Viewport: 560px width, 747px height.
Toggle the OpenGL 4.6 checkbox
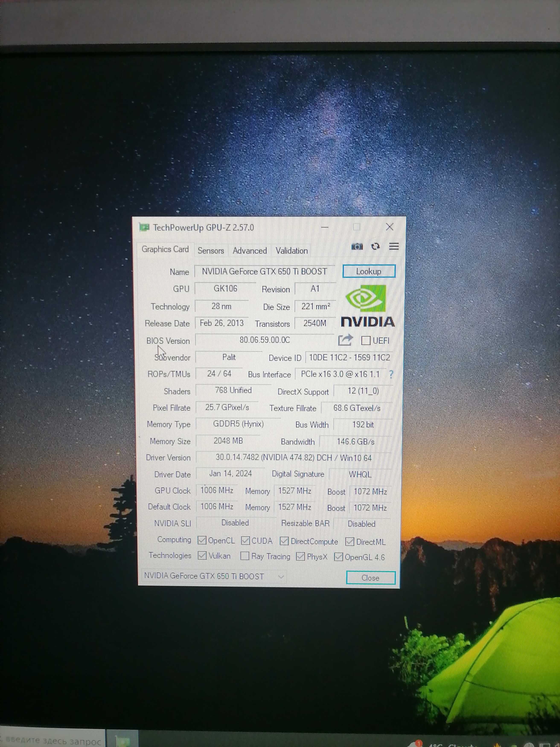tap(338, 557)
